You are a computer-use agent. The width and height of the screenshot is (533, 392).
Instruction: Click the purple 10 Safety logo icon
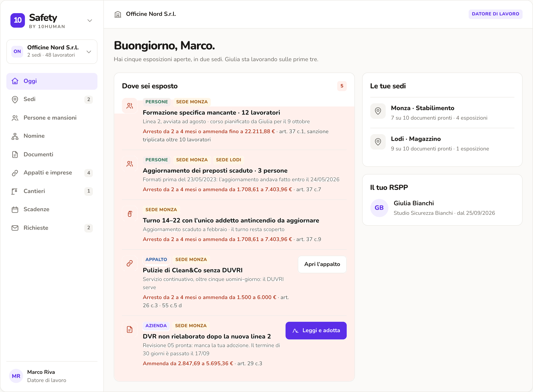coord(17,20)
